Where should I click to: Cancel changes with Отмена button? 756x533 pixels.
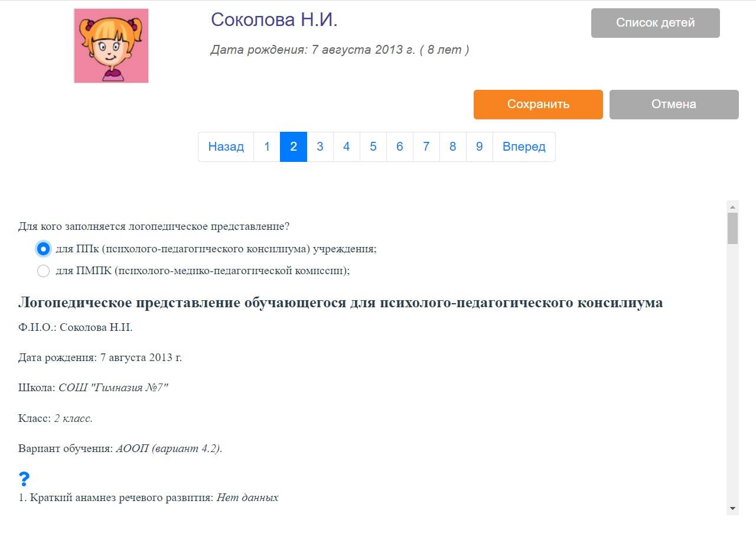(674, 105)
